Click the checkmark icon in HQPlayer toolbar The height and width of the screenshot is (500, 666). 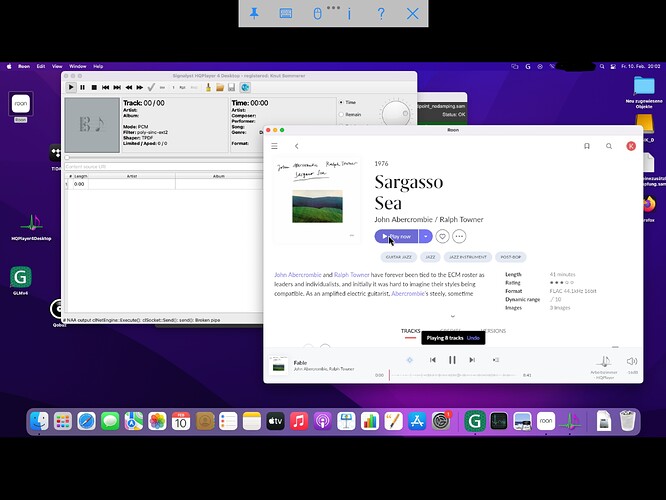click(x=151, y=88)
